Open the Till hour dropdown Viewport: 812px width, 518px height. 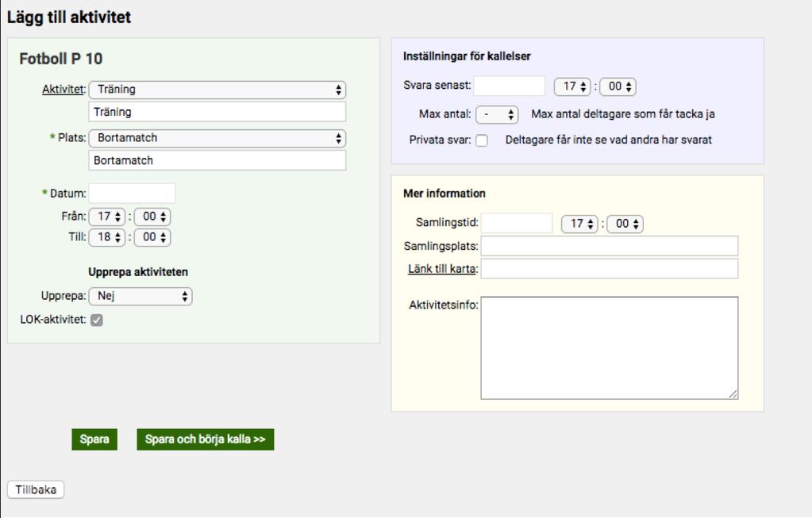(106, 237)
